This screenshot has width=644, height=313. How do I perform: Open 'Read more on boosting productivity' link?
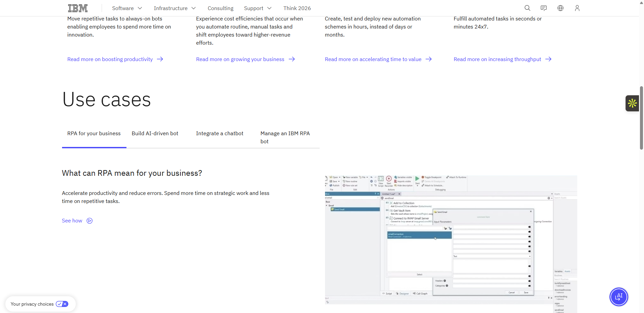click(x=110, y=59)
